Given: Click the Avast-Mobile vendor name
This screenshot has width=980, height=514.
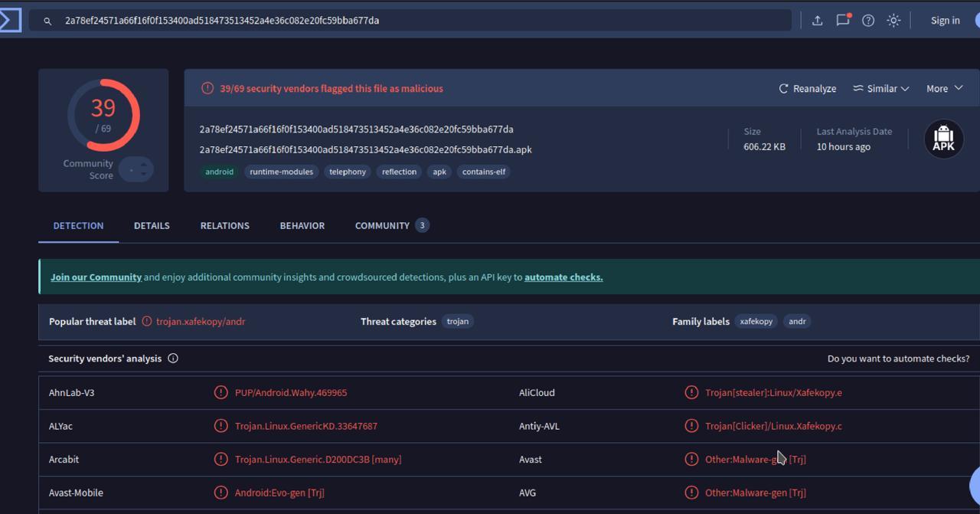Looking at the screenshot, I should pos(77,493).
